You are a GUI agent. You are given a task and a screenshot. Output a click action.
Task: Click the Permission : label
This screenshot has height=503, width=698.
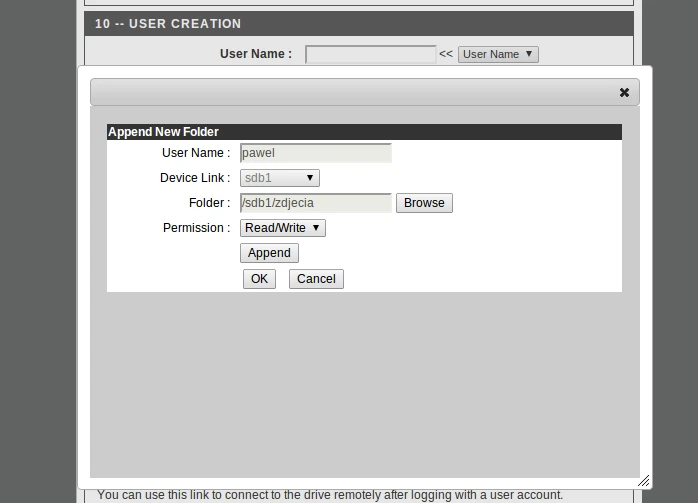[x=196, y=228]
